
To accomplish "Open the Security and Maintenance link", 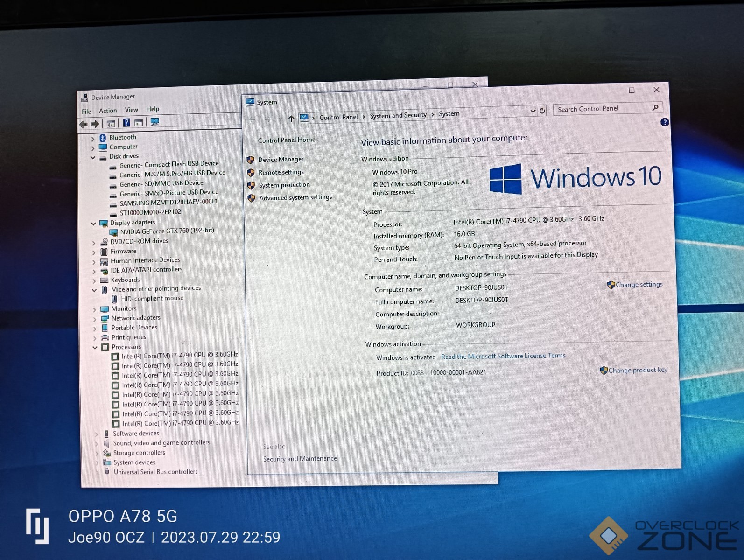I will click(300, 459).
